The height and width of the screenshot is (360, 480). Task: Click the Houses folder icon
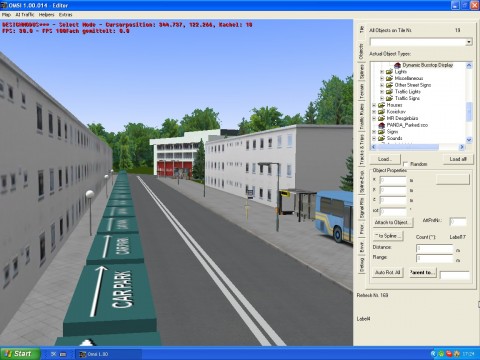(x=382, y=105)
